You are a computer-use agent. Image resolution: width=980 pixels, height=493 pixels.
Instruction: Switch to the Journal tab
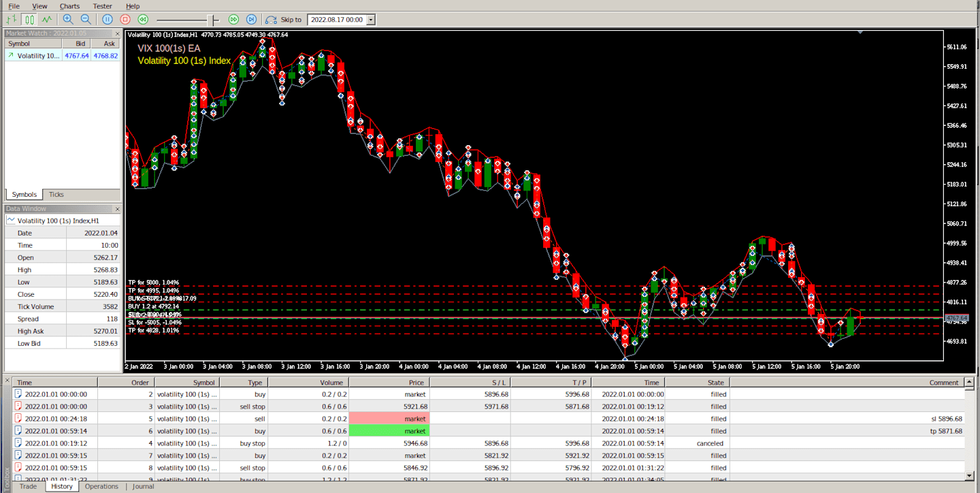coord(144,486)
